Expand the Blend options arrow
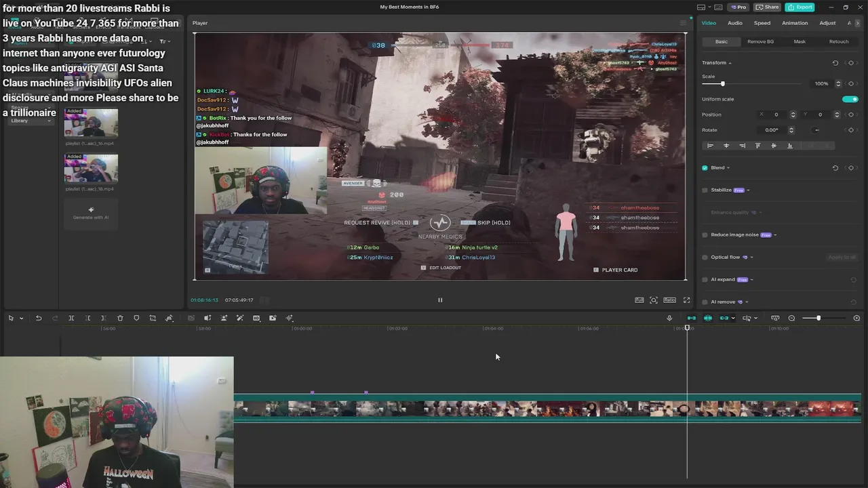Image resolution: width=868 pixels, height=488 pixels. point(728,168)
